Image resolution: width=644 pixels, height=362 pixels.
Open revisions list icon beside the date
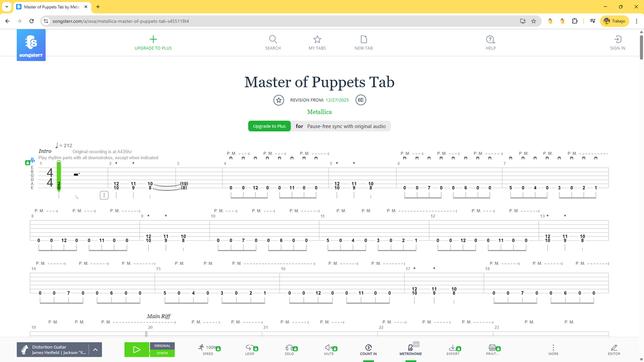click(361, 100)
